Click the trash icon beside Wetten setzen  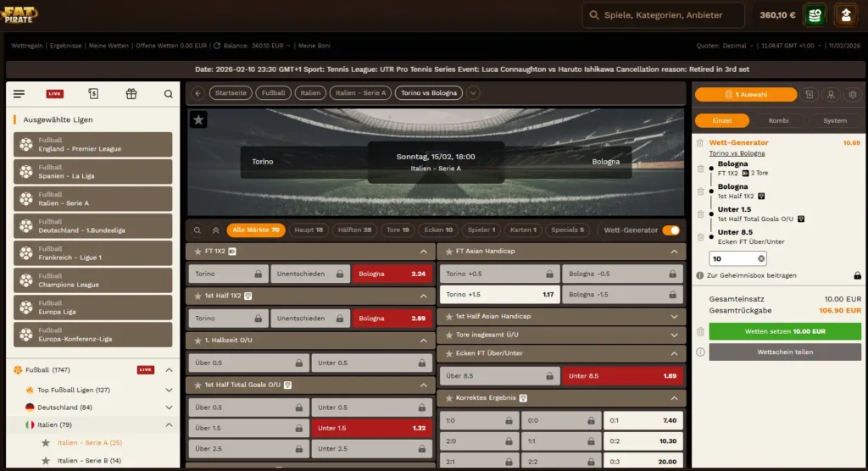coord(700,331)
